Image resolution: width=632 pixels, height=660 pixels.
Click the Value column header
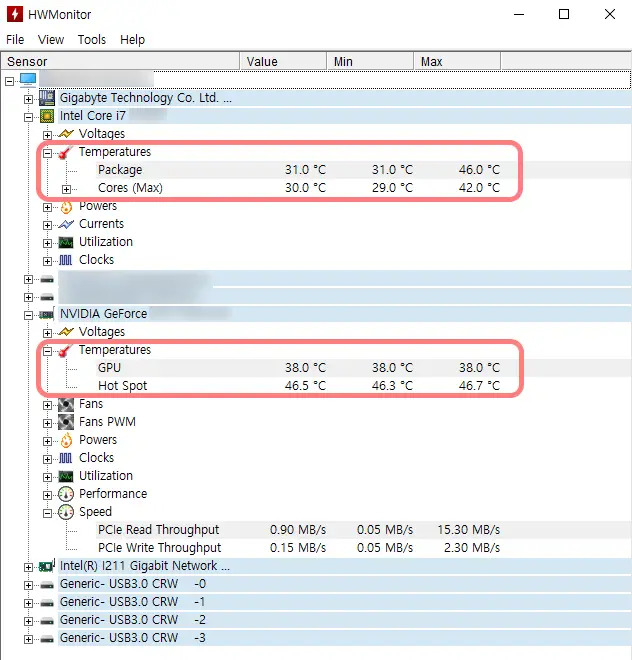(283, 61)
